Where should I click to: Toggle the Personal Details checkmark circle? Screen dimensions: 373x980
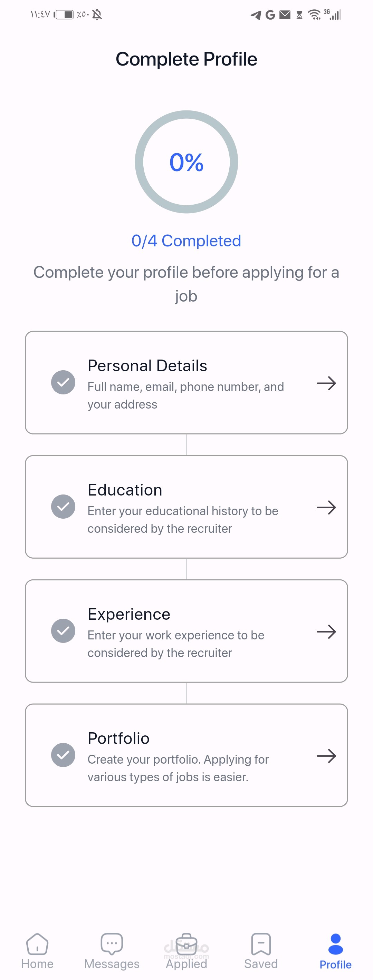point(63,382)
